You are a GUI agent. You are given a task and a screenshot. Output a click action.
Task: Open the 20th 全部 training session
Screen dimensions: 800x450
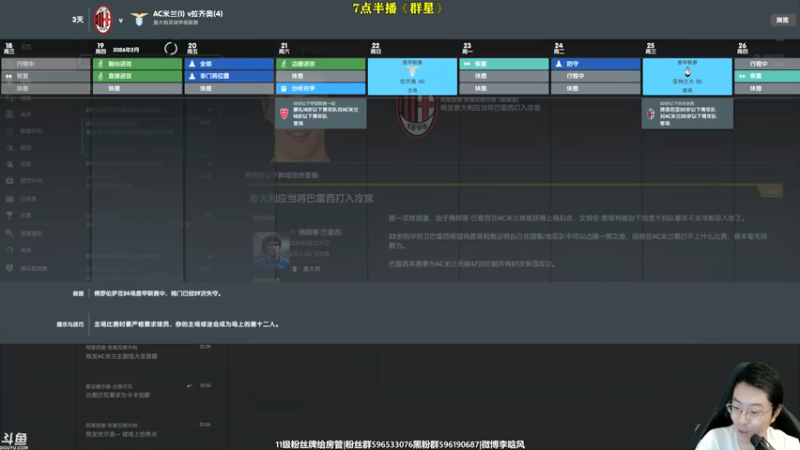pos(229,64)
